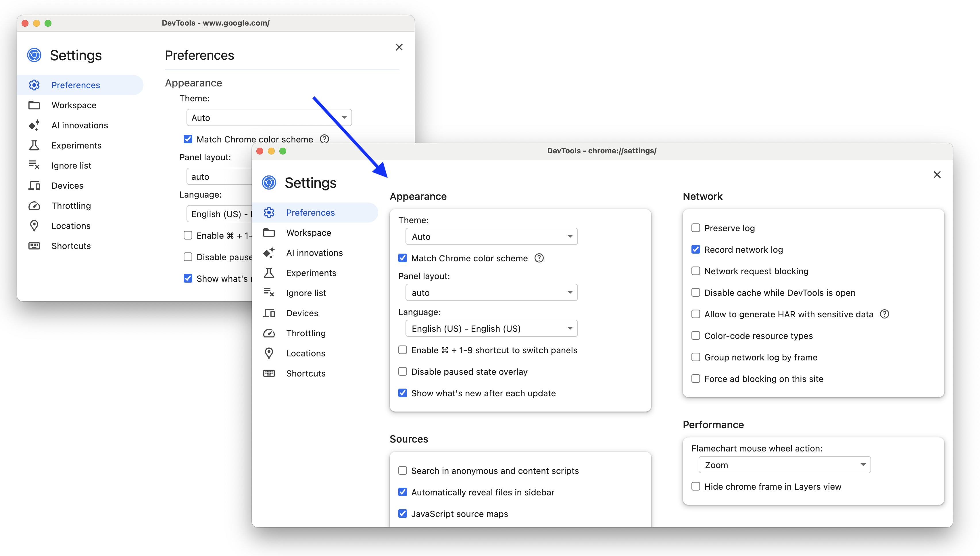Click the Throttling icon in sidebar

click(x=269, y=333)
